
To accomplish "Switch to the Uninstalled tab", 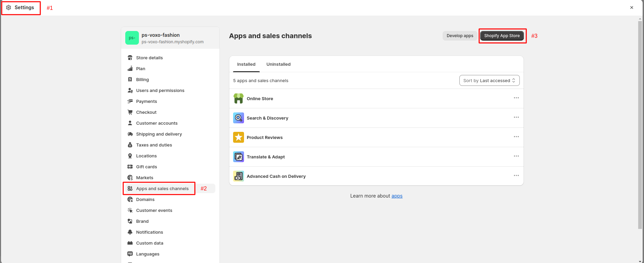I will click(x=278, y=64).
